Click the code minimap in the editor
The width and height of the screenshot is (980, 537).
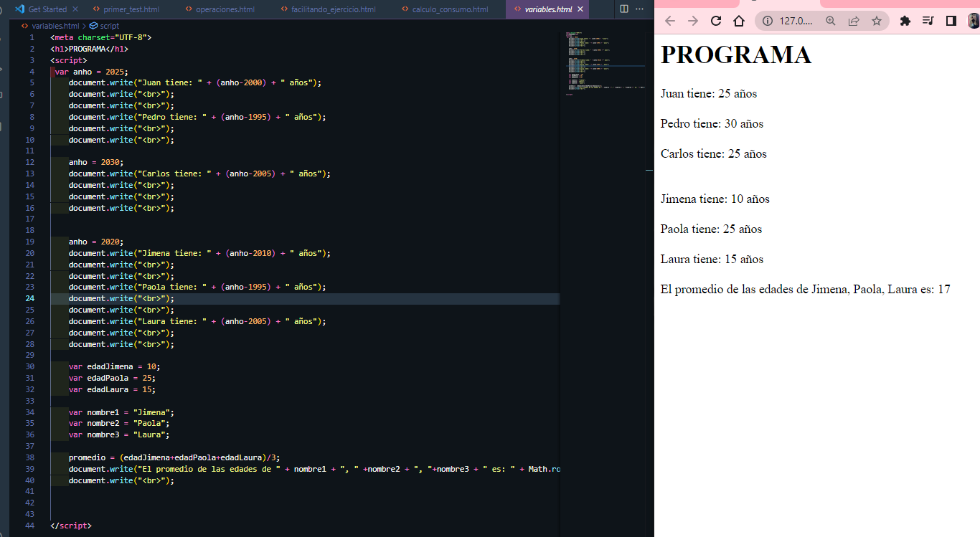tap(606, 64)
